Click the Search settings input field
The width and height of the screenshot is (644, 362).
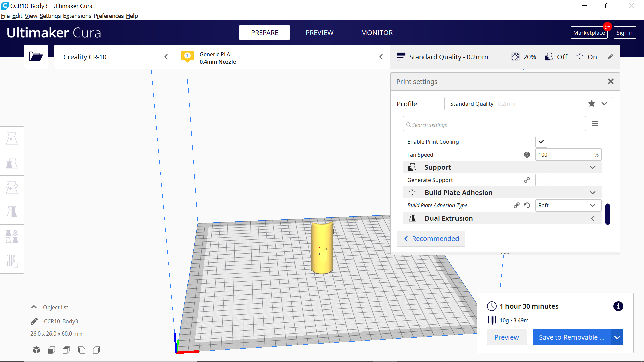point(494,125)
